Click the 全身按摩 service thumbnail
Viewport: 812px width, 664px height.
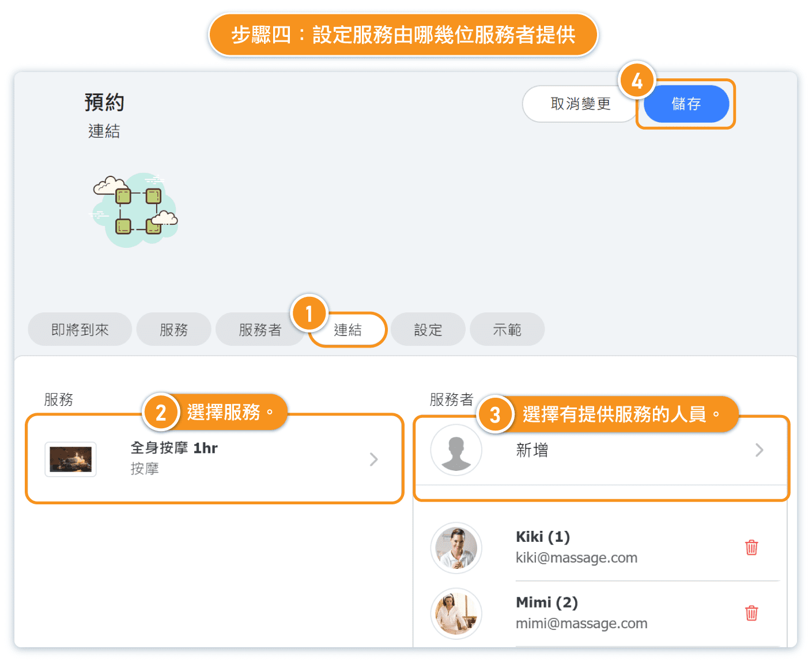(71, 459)
